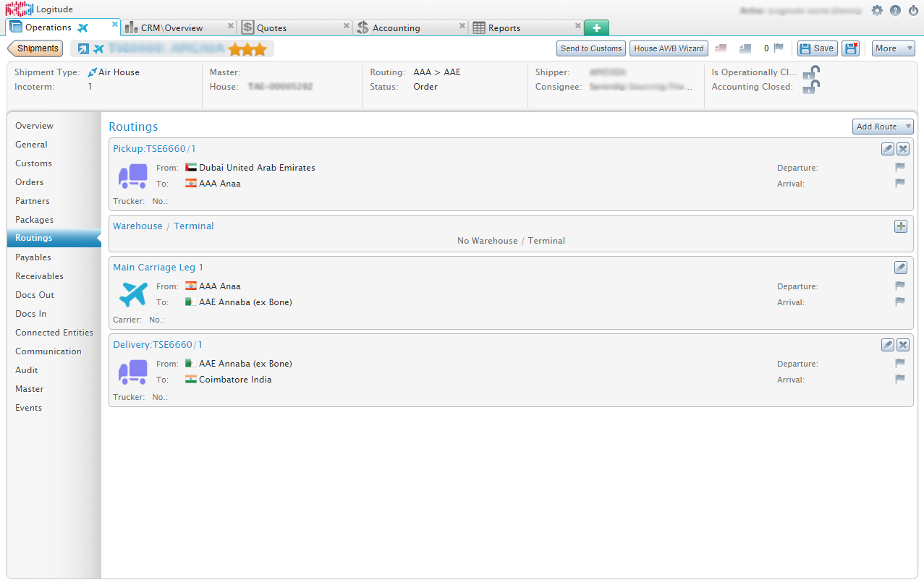The width and height of the screenshot is (924, 585).
Task: Open the Add Route dropdown
Action: coord(883,126)
